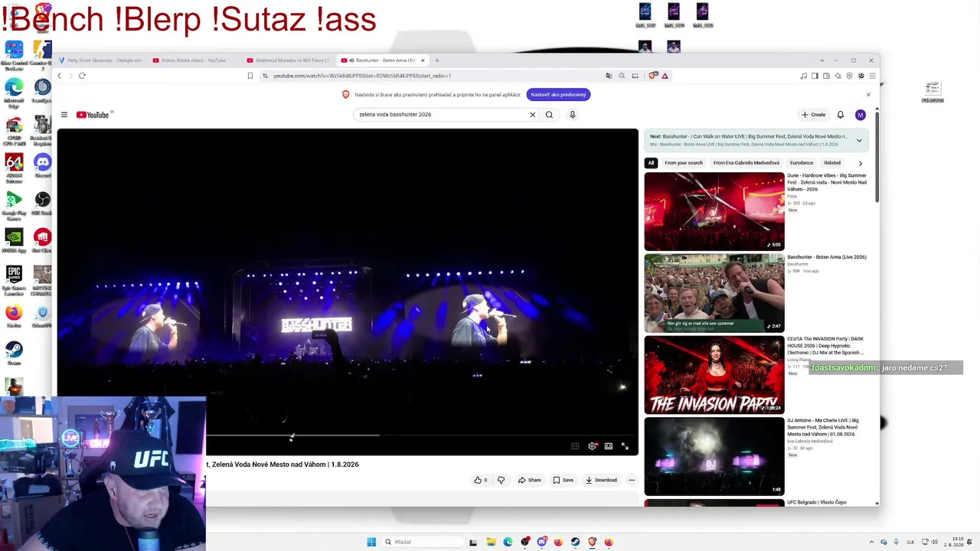
Task: Reload the current page
Action: [82, 76]
